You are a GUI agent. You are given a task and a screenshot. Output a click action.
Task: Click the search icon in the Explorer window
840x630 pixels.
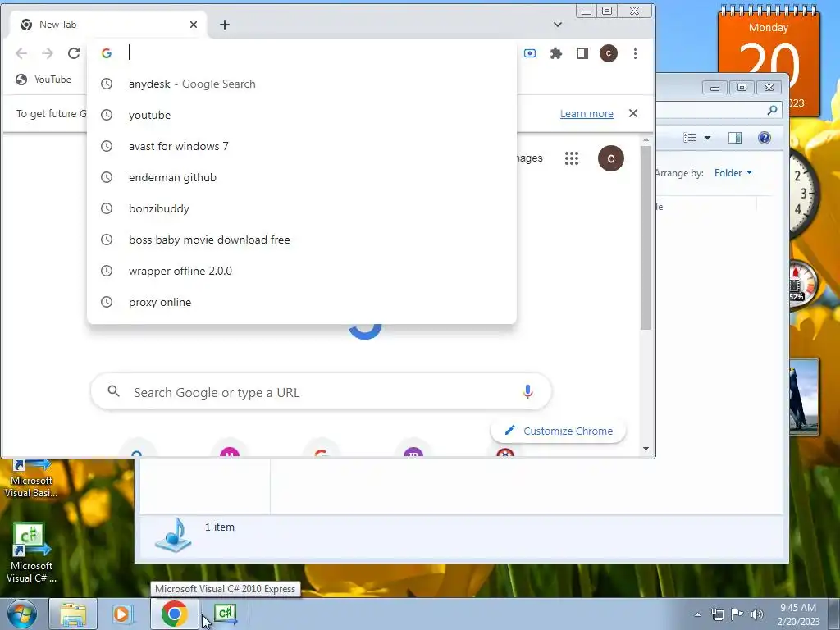772,110
